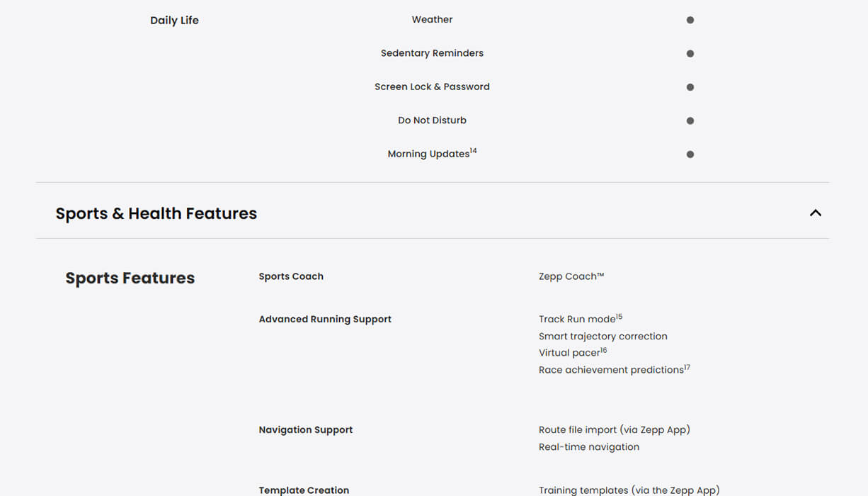The height and width of the screenshot is (496, 868).
Task: Select the Advanced Running Support label
Action: (x=325, y=319)
